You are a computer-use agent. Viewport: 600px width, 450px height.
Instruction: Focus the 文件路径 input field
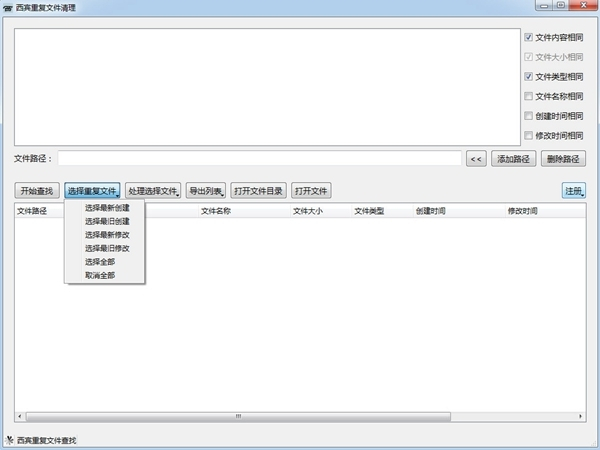coord(260,158)
